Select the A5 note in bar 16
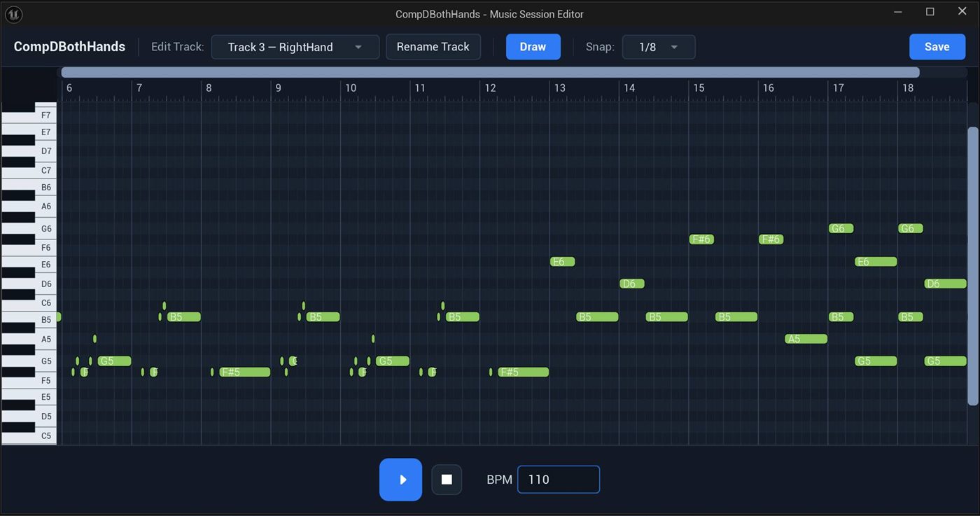 pyautogui.click(x=806, y=339)
